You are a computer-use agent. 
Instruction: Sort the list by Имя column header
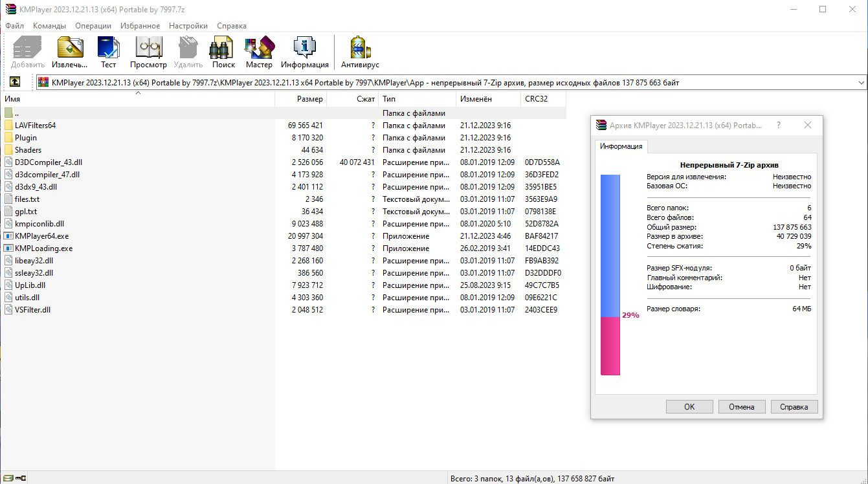137,99
